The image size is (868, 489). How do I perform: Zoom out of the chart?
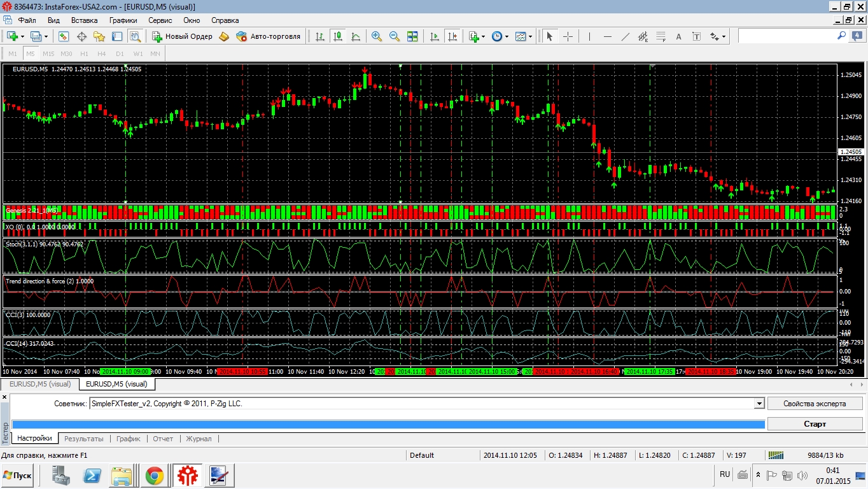point(395,36)
